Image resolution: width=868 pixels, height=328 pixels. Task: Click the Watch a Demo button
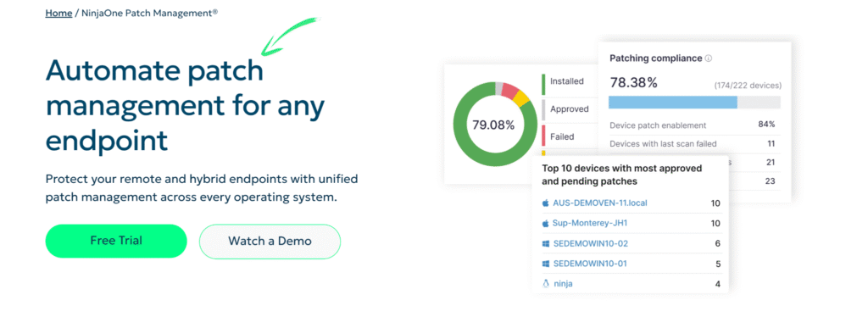[x=270, y=242]
